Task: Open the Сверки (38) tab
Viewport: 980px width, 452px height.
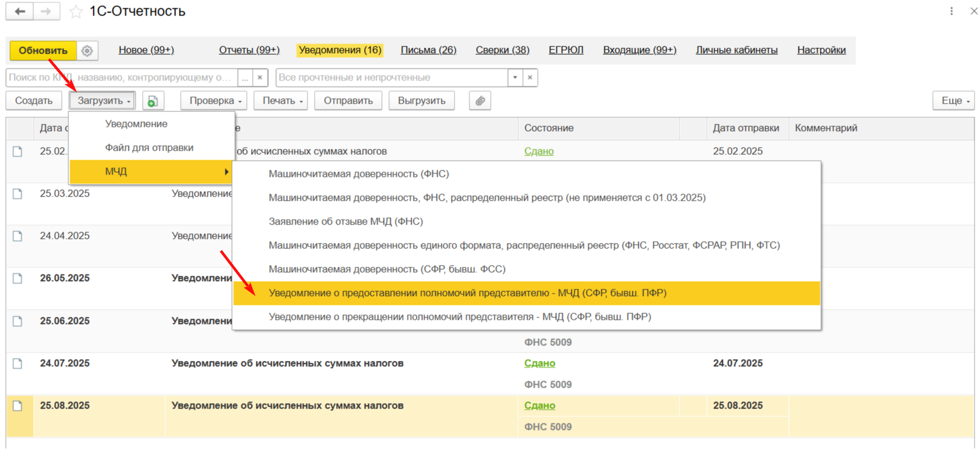Action: tap(502, 50)
